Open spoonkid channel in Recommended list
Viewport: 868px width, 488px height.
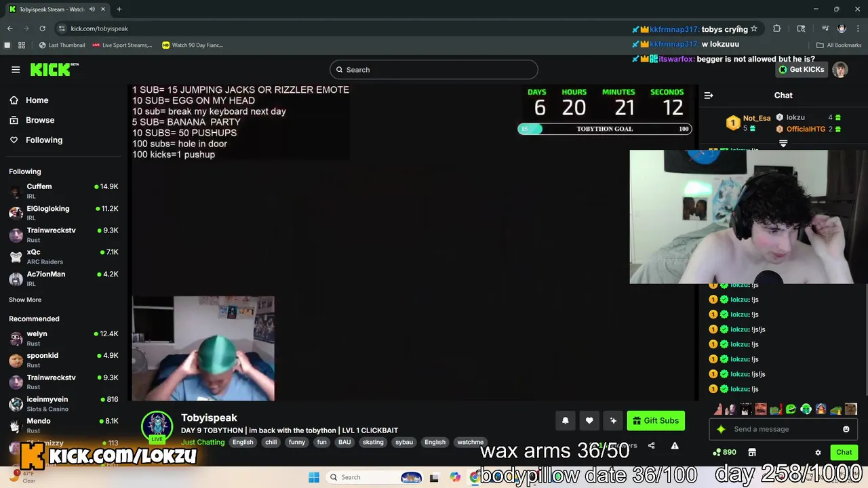pos(64,360)
